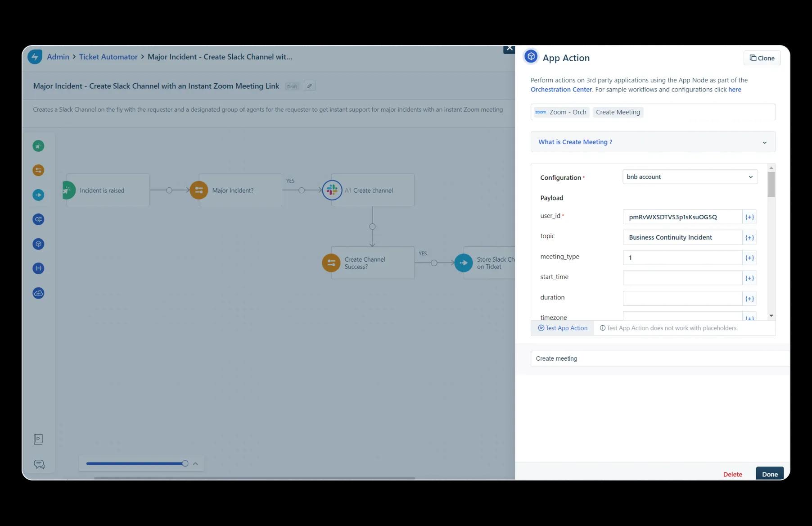812x526 pixels.
Task: Open the workflow execution logs icon
Action: (38, 439)
